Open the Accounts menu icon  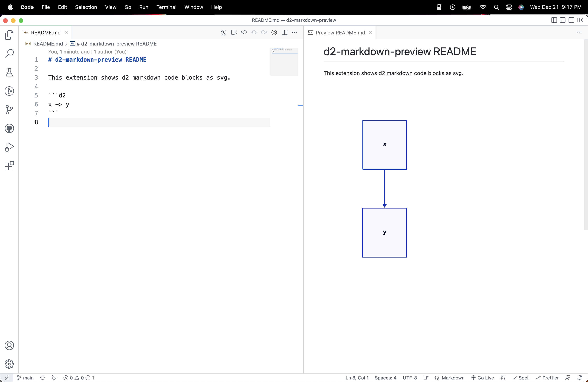pos(9,345)
